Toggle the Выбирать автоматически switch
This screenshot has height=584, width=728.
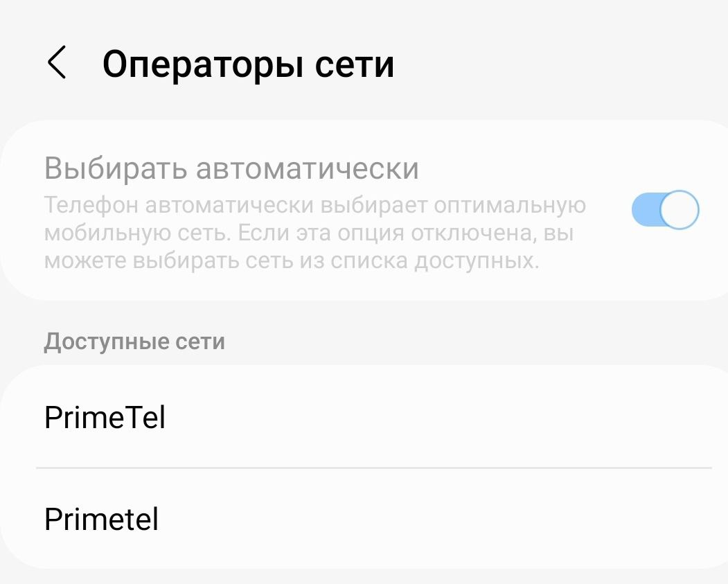coord(665,209)
